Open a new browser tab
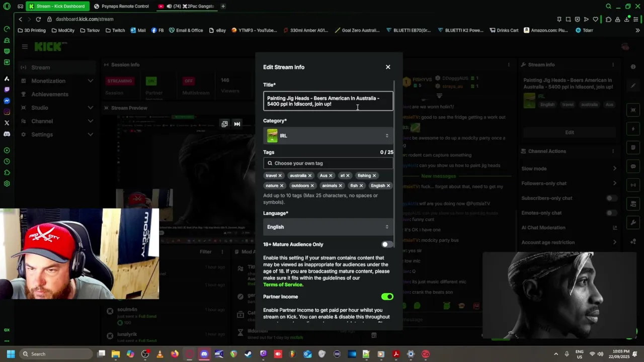 (223, 7)
